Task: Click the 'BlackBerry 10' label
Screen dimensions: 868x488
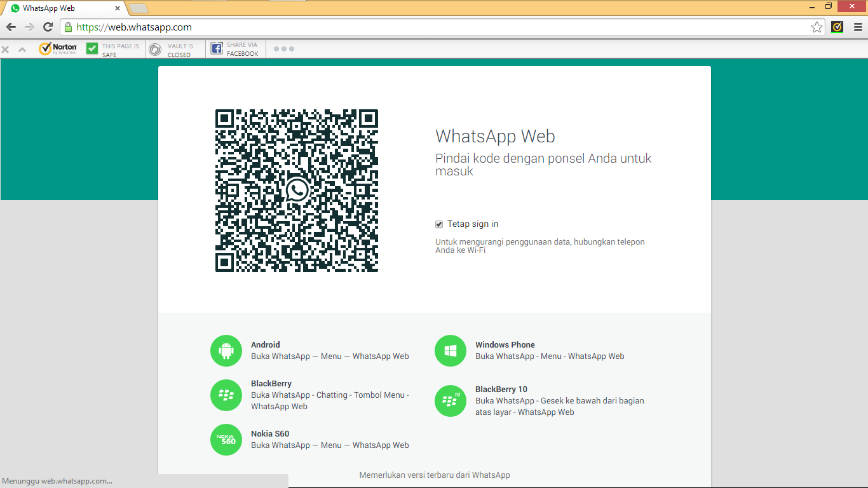Action: coord(501,390)
